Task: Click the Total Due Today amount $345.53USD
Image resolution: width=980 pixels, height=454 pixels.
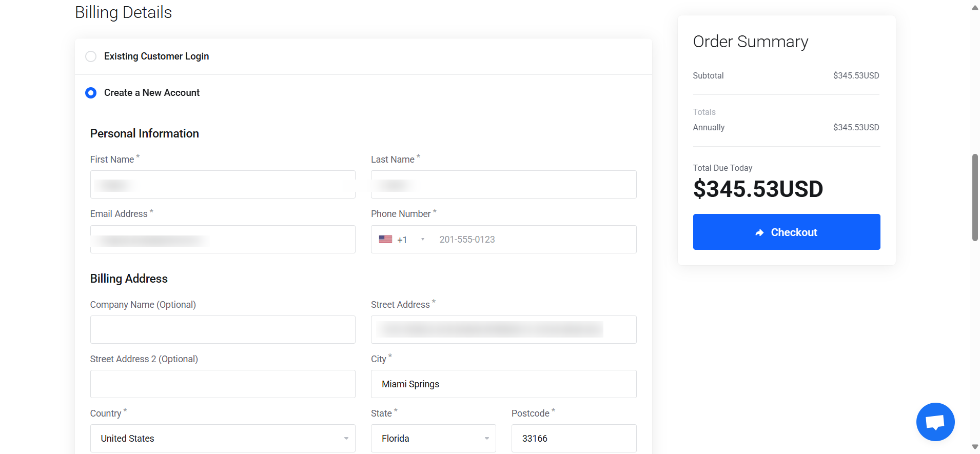Action: [758, 189]
